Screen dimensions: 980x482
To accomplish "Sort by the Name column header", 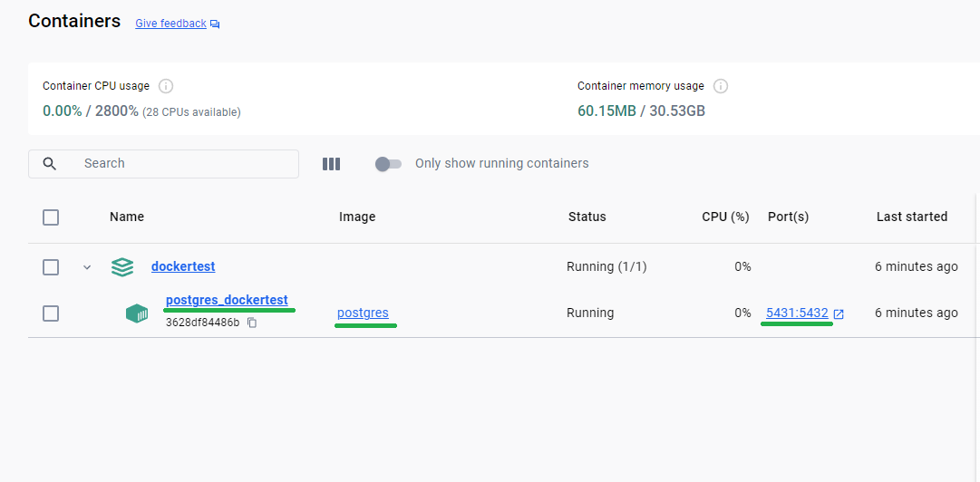I will pyautogui.click(x=127, y=217).
